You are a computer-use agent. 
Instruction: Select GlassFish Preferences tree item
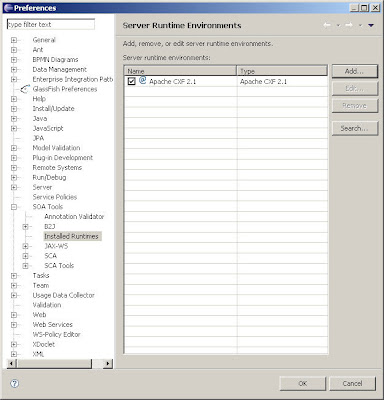click(x=65, y=89)
